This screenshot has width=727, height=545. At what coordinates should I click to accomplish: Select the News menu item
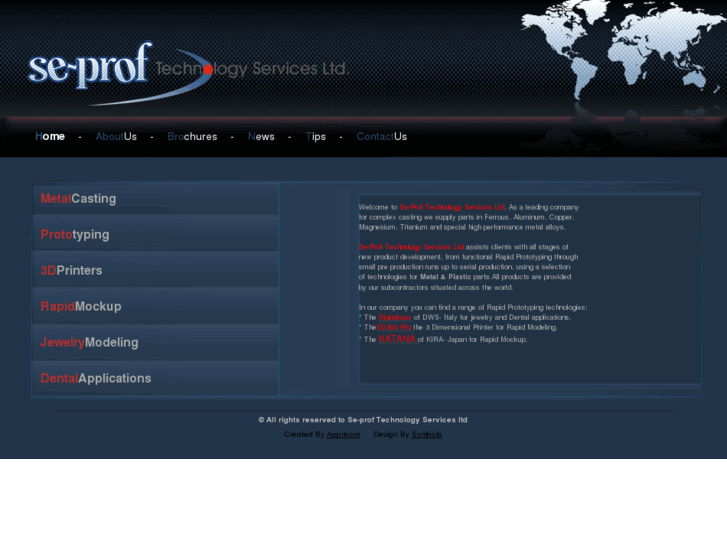click(x=261, y=136)
